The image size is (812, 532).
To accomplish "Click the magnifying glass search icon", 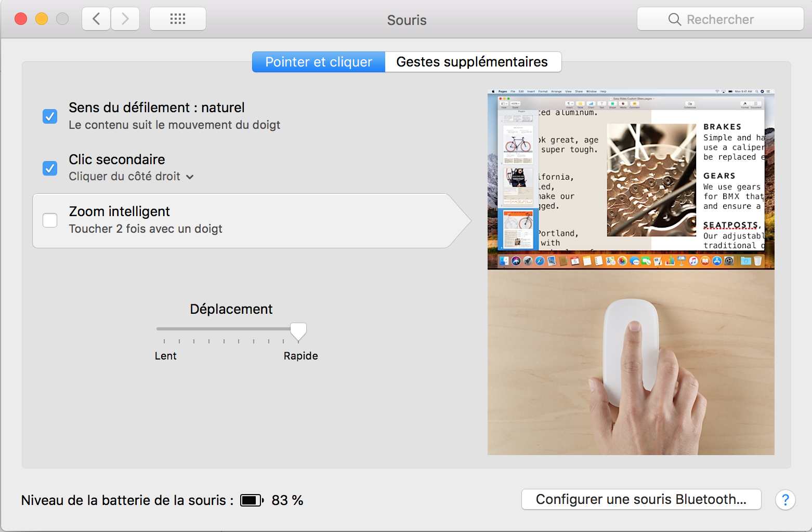I will click(x=674, y=19).
